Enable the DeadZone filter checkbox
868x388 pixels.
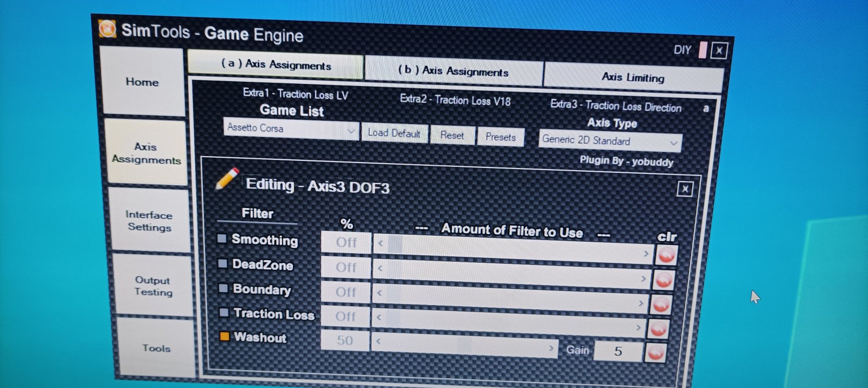coord(222,263)
